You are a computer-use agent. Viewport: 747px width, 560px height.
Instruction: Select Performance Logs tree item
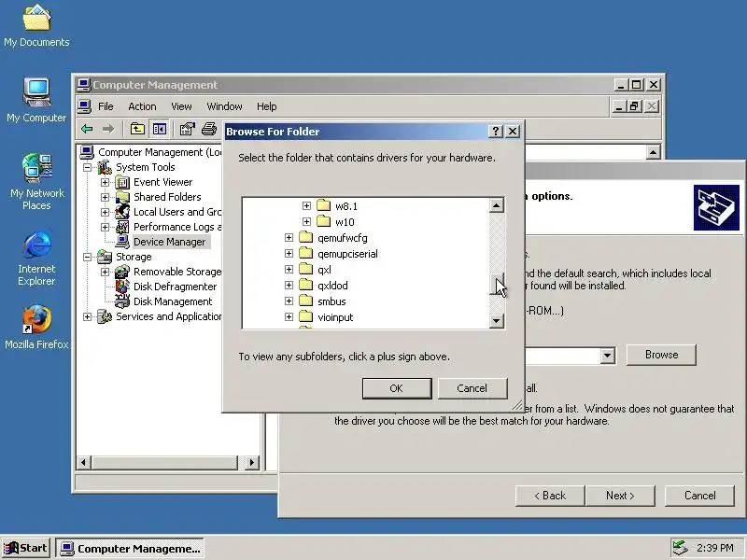tap(177, 227)
